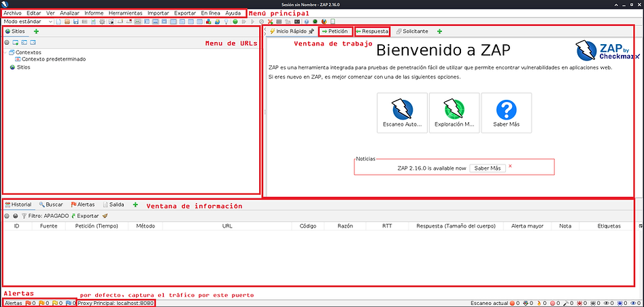Switch to the Respuesta tab
This screenshot has width=644, height=307.
click(x=372, y=31)
